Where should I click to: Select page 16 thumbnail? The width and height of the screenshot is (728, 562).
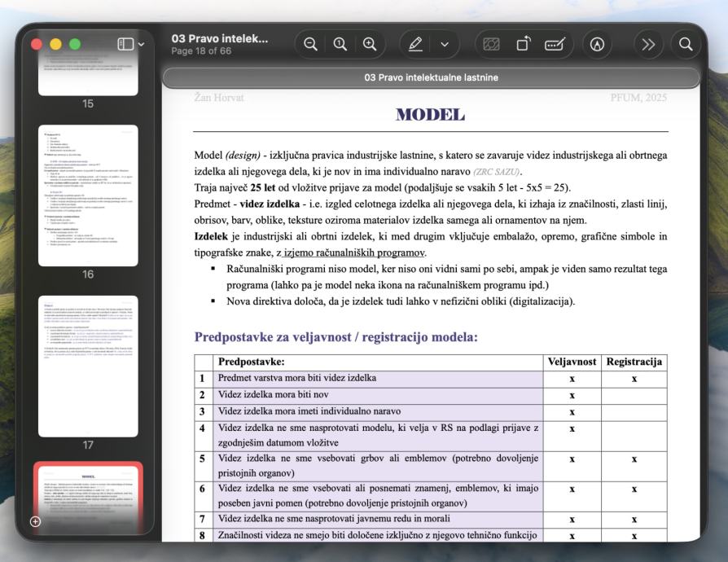(x=88, y=195)
